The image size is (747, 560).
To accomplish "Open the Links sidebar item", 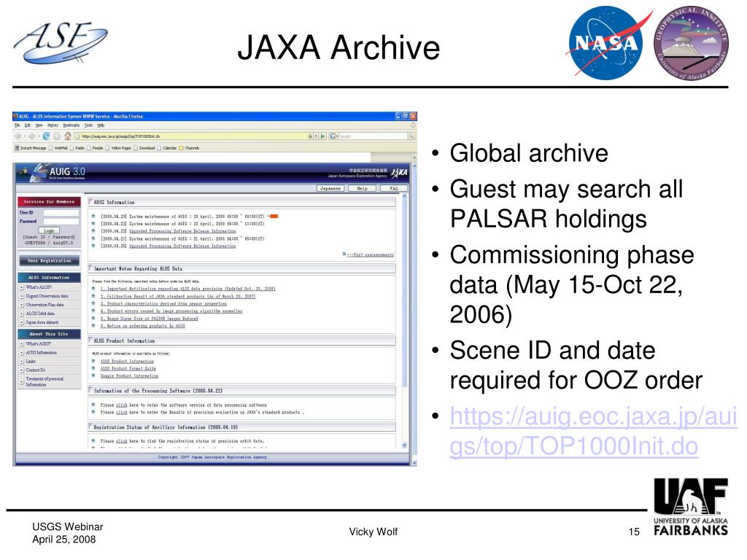I will (x=31, y=361).
